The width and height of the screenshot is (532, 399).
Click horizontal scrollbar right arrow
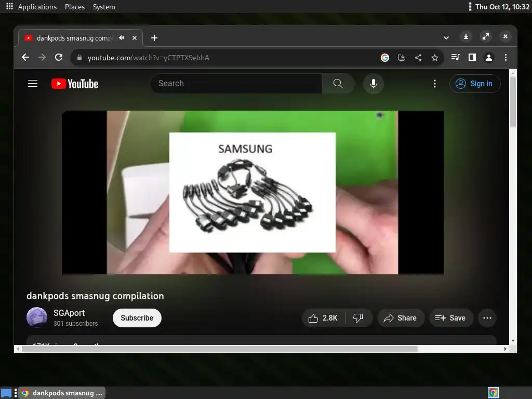pos(506,349)
